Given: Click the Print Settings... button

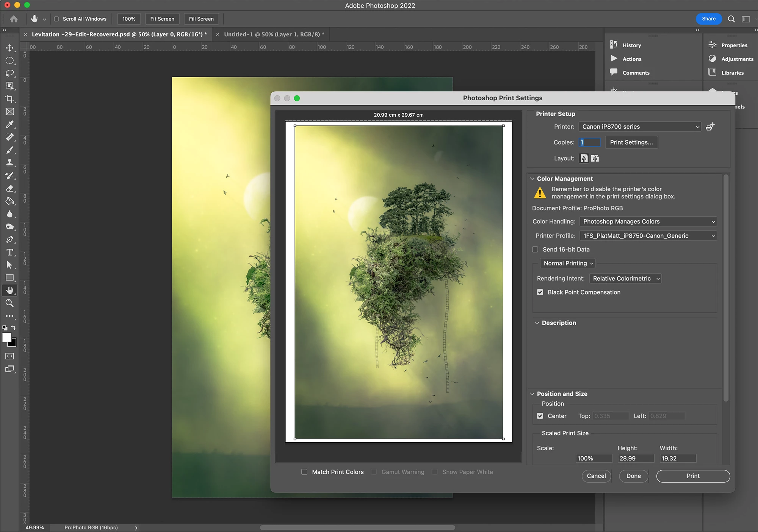Looking at the screenshot, I should tap(631, 142).
